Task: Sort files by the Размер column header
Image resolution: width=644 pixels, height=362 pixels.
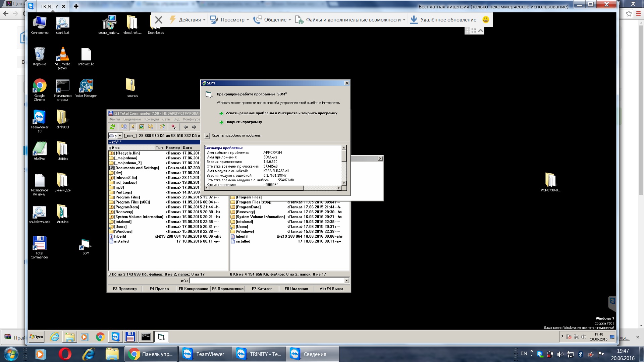Action: (x=172, y=148)
